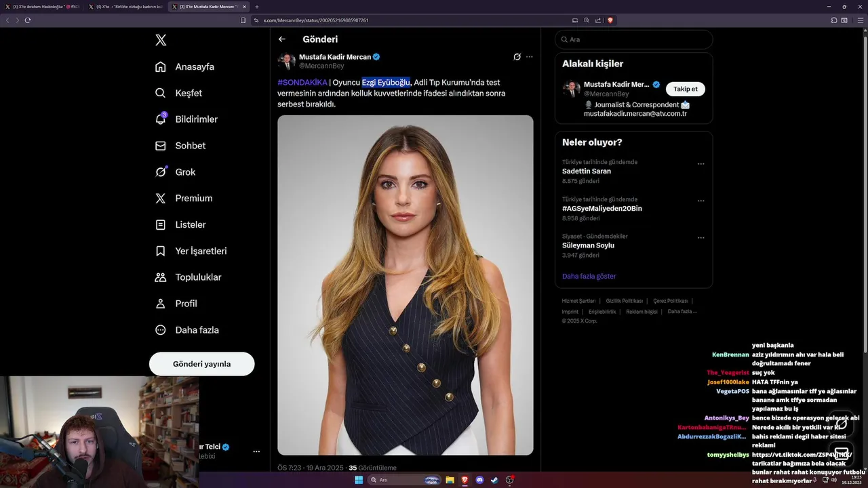The image size is (868, 488).
Task: Open Gizlilik Politikası footer link
Action: coord(625,301)
